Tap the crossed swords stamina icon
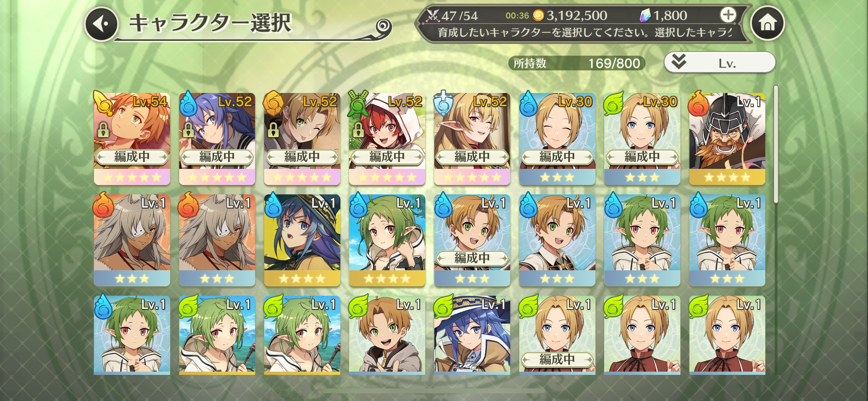Viewport: 868px width, 401px height. pos(433,15)
